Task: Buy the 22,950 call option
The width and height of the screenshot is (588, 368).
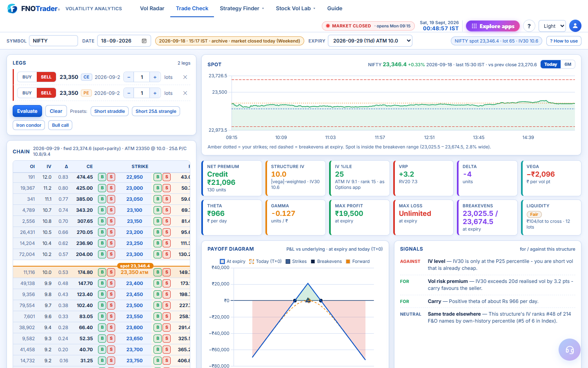Action: 102,177
